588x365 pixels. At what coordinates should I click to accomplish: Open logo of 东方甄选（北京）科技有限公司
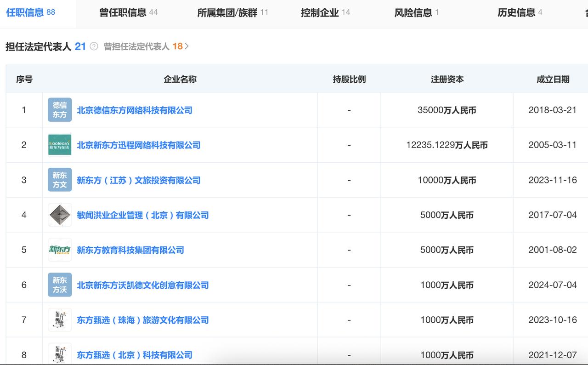60,354
